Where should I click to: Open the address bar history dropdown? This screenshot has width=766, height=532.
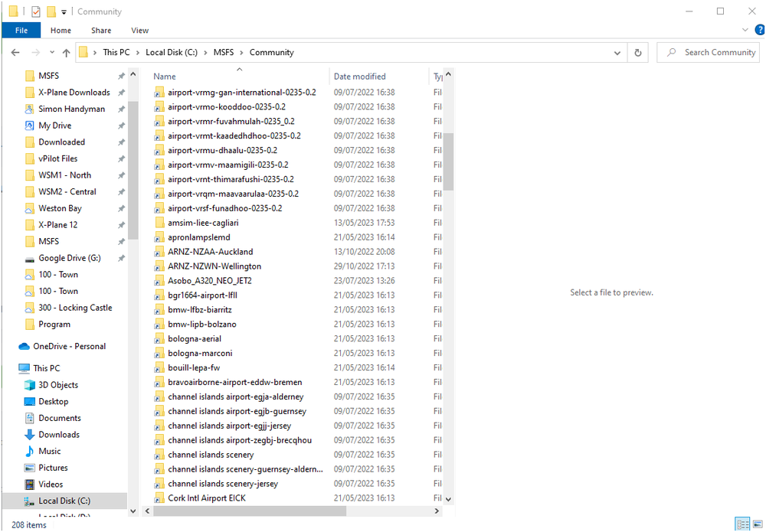pos(617,52)
